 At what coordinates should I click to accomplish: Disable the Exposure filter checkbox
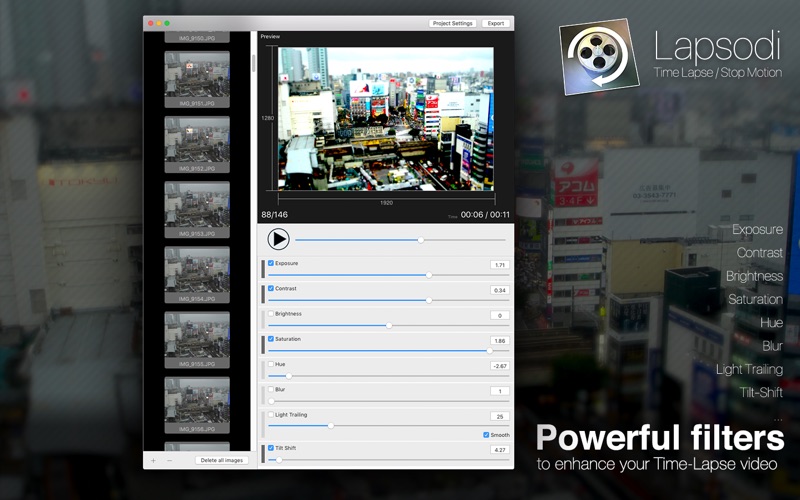coord(271,263)
